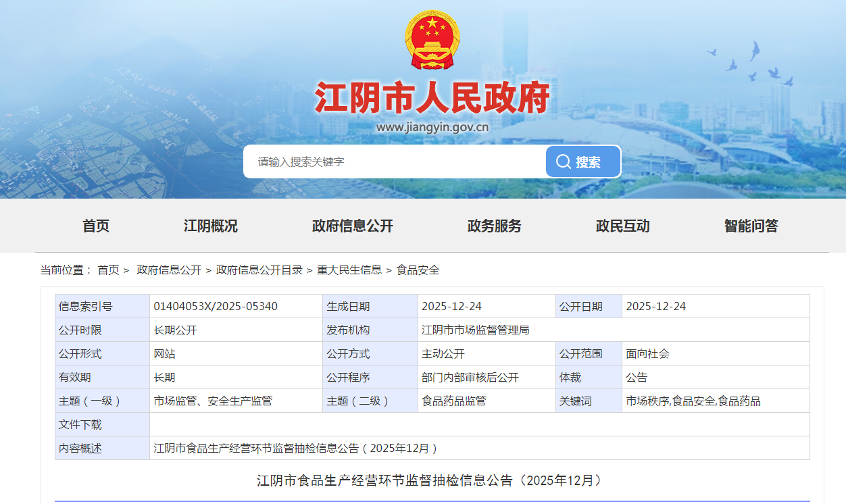Open 重大民生信息 breadcrumb link
Screen dimensions: 846x504
point(349,270)
